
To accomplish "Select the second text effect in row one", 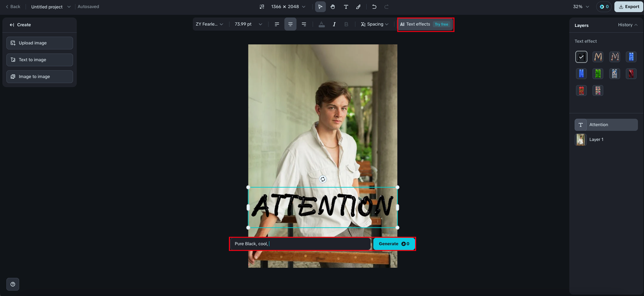I will tap(598, 57).
